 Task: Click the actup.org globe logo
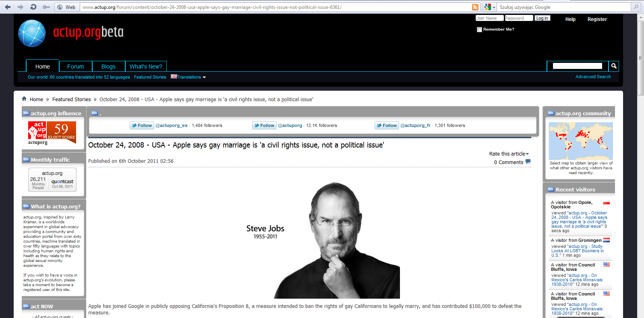tap(32, 33)
